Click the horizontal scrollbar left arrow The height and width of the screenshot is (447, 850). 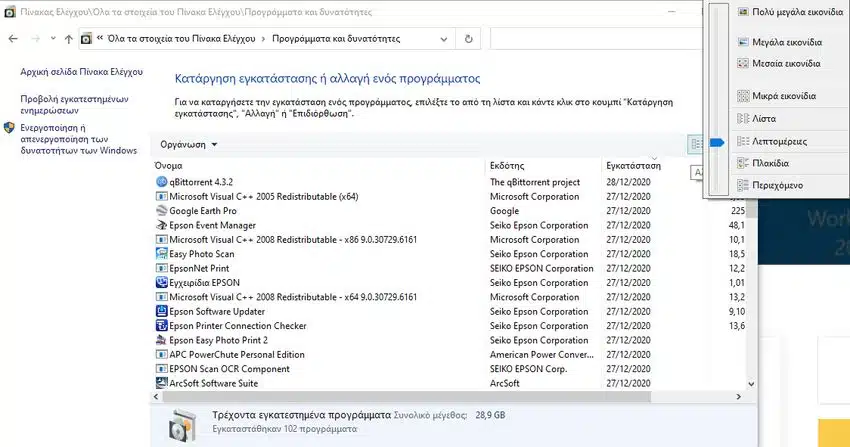click(156, 397)
